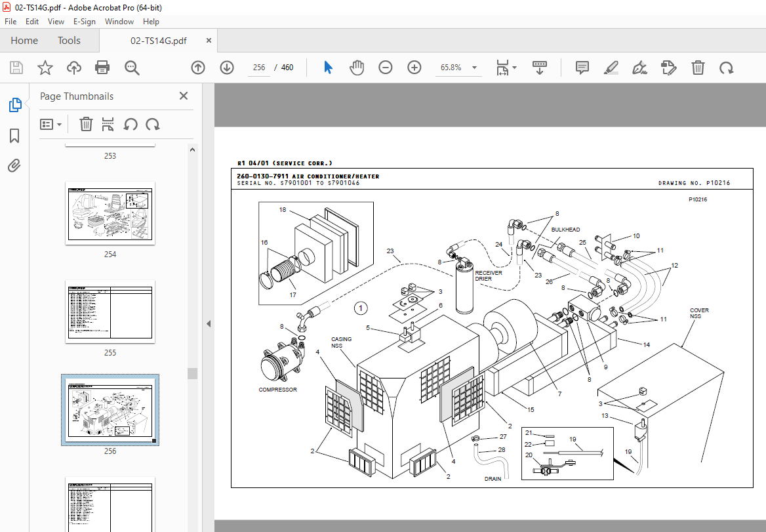
Task: Close the Page Thumbnails panel
Action: pos(184,96)
